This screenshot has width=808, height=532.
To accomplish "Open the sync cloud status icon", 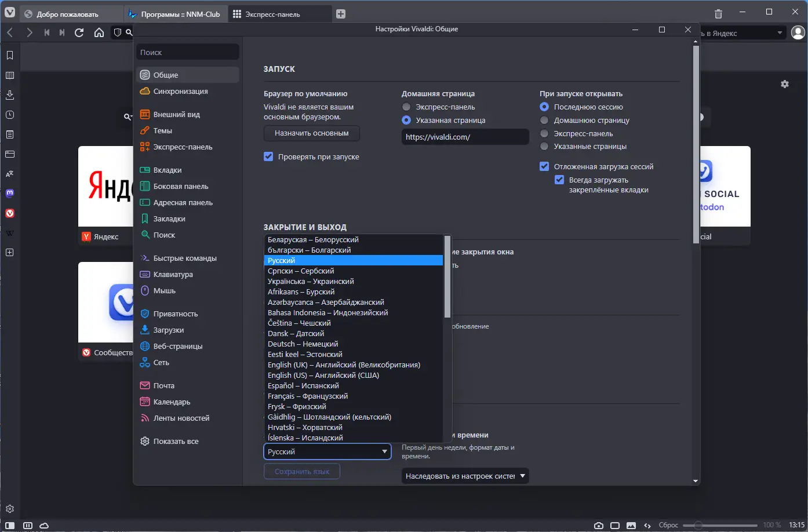I will [44, 526].
